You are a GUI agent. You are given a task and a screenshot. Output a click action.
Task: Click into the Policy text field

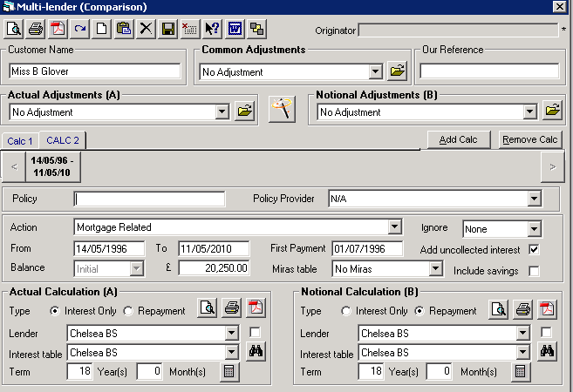pyautogui.click(x=149, y=199)
